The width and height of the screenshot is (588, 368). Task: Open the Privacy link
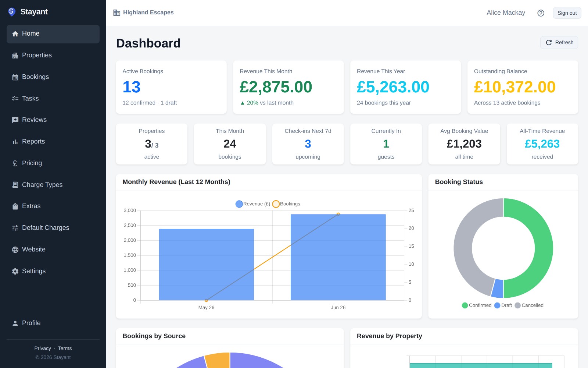[43, 348]
